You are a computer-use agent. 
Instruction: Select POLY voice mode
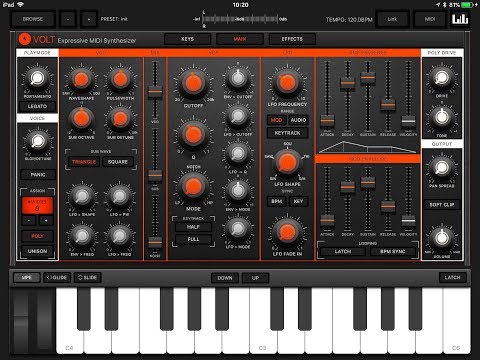(x=37, y=236)
